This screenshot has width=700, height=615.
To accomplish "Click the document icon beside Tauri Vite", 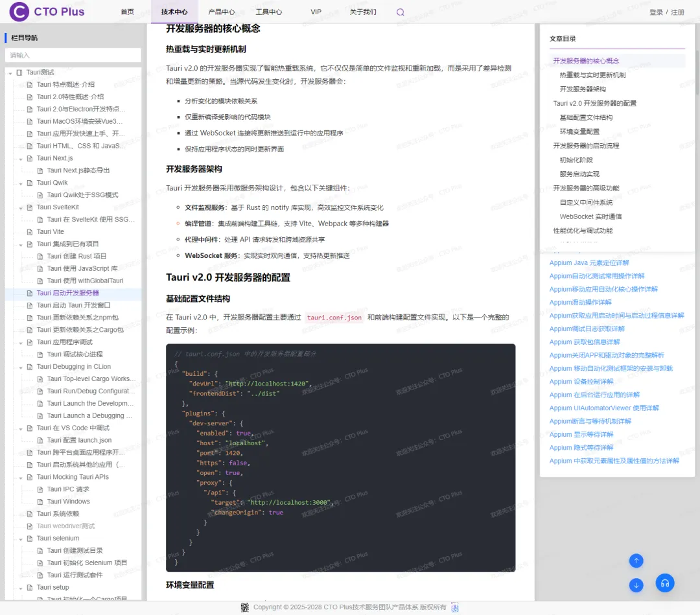I will tap(30, 231).
